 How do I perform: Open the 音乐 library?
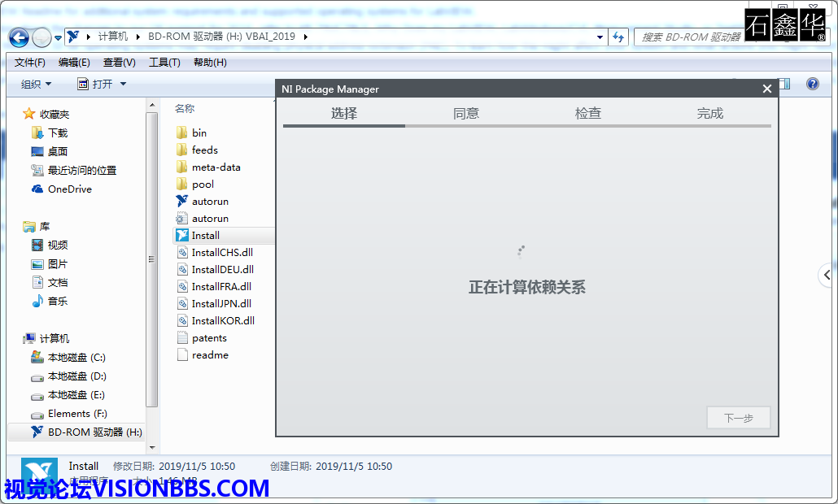point(58,301)
